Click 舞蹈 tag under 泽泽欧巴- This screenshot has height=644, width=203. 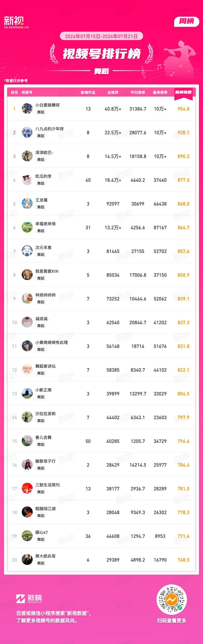pyautogui.click(x=41, y=159)
